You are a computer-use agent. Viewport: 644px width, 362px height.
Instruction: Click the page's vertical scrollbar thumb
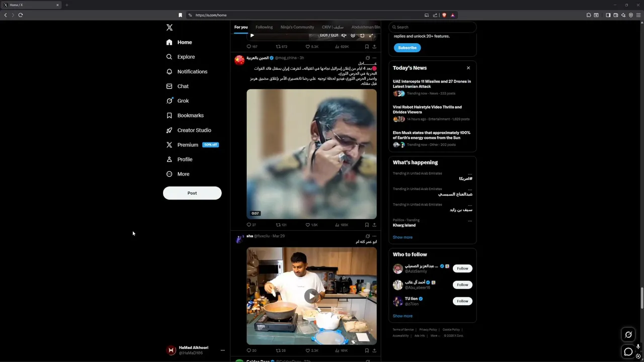(x=641, y=298)
